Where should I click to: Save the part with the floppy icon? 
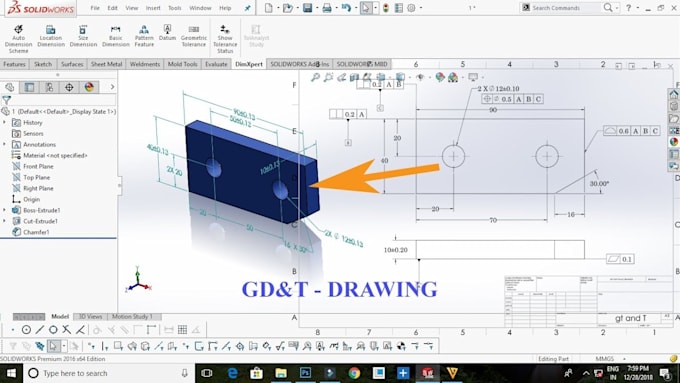[307, 8]
